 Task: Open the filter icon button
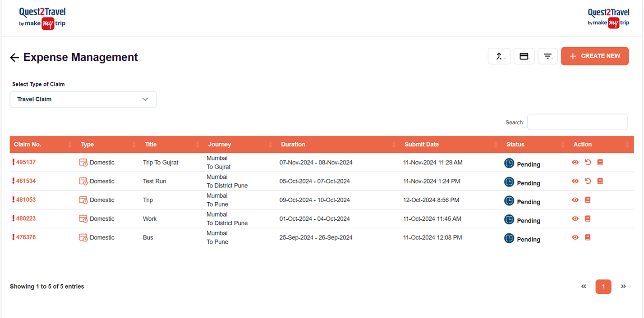pyautogui.click(x=548, y=56)
